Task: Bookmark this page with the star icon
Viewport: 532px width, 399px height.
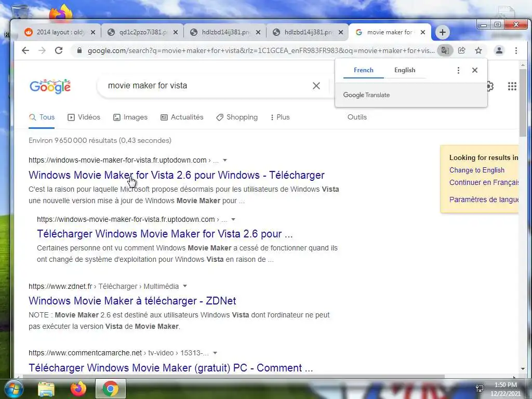Action: click(478, 50)
